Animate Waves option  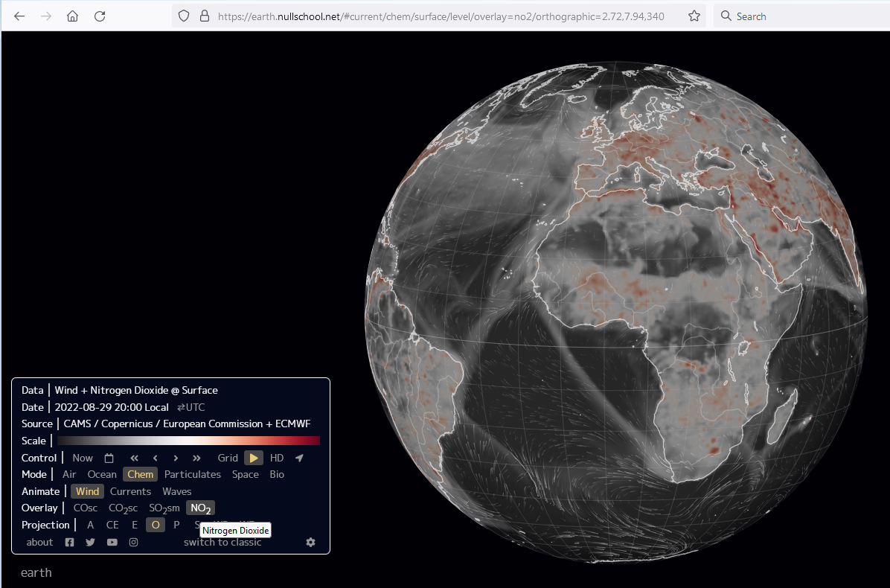(x=177, y=491)
